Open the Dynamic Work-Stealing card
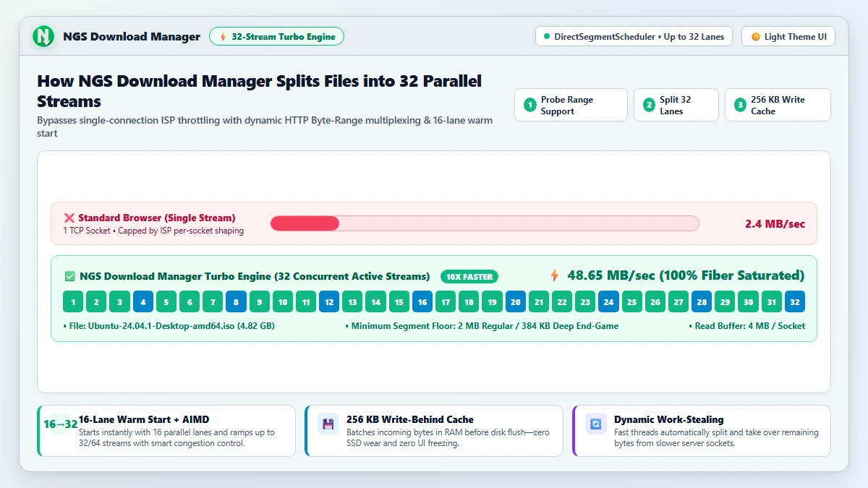 [702, 431]
